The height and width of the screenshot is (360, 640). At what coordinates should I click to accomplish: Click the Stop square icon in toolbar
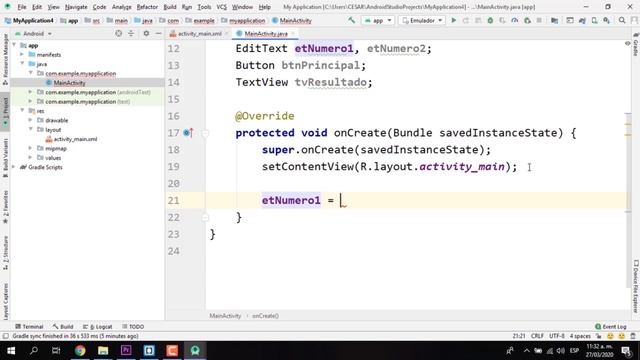(539, 20)
